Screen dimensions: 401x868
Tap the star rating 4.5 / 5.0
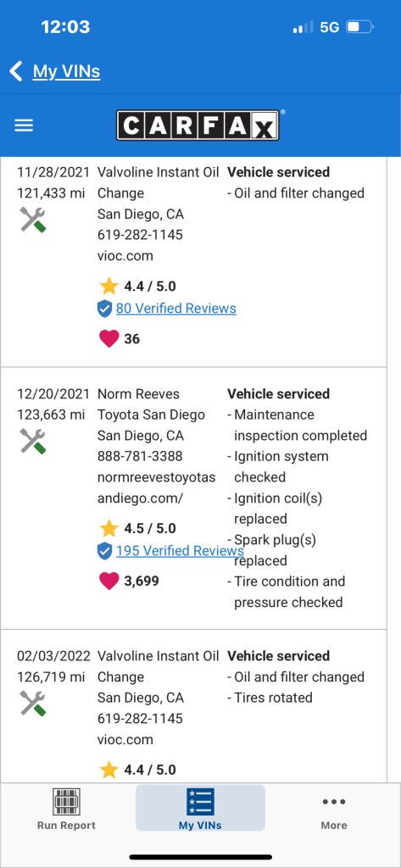138,528
